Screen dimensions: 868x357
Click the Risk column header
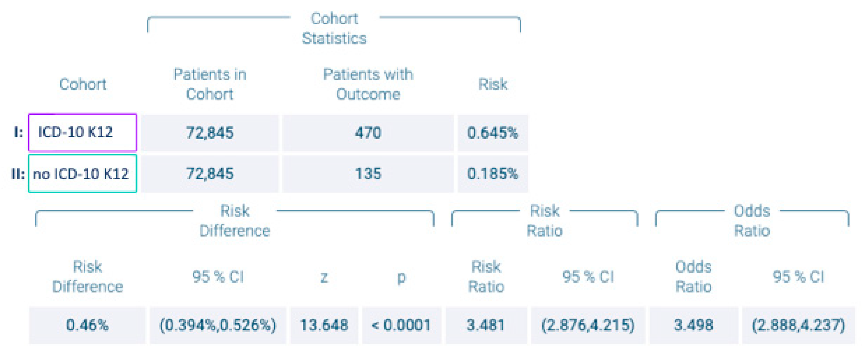point(493,84)
